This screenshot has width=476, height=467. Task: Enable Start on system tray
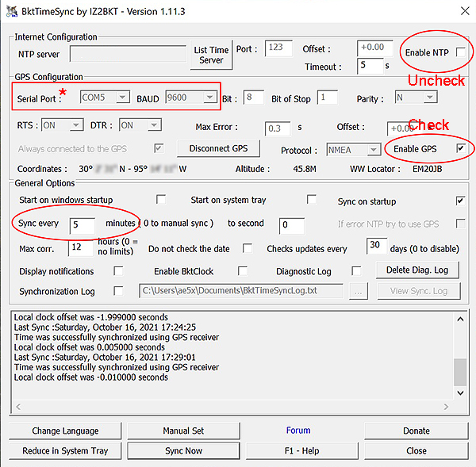312,200
